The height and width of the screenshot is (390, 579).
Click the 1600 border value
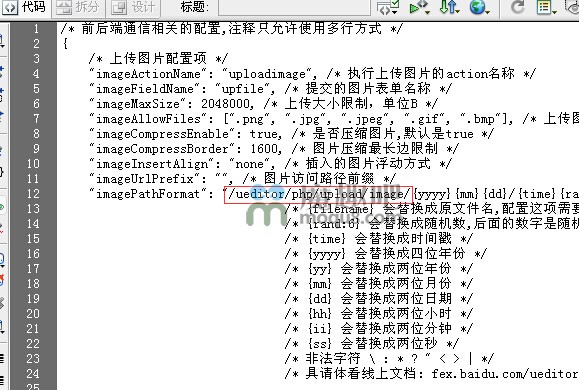[x=264, y=149]
